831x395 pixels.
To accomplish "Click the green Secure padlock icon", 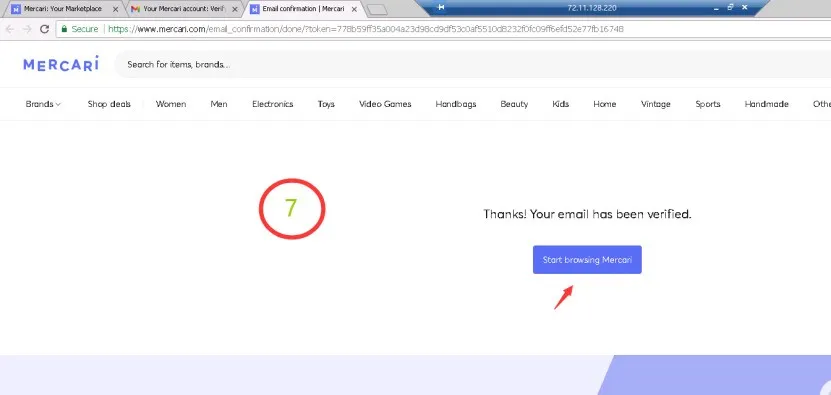I will click(x=64, y=29).
